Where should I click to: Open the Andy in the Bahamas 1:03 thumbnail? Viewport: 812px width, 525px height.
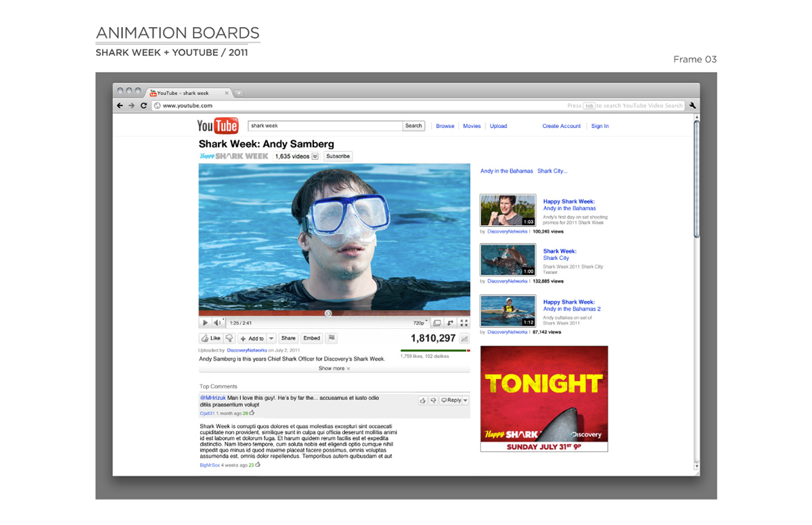tap(508, 210)
